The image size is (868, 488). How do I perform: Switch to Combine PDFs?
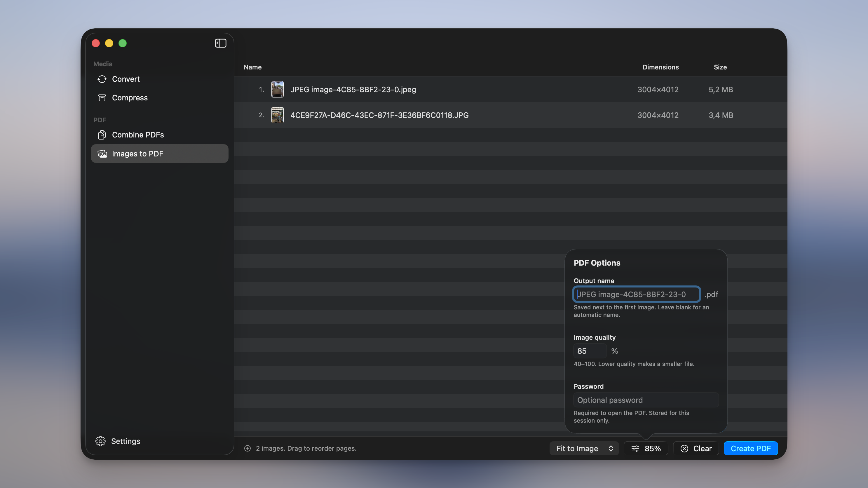tap(160, 135)
